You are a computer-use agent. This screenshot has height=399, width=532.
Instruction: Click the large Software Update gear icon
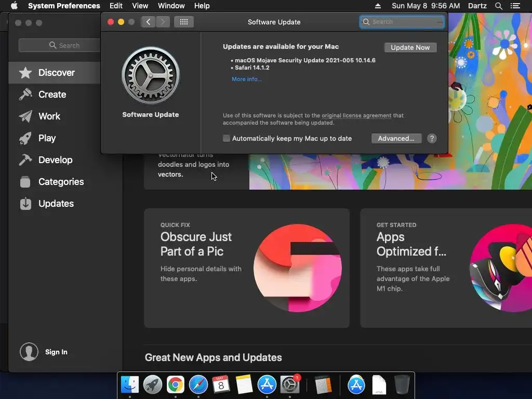[x=151, y=76]
